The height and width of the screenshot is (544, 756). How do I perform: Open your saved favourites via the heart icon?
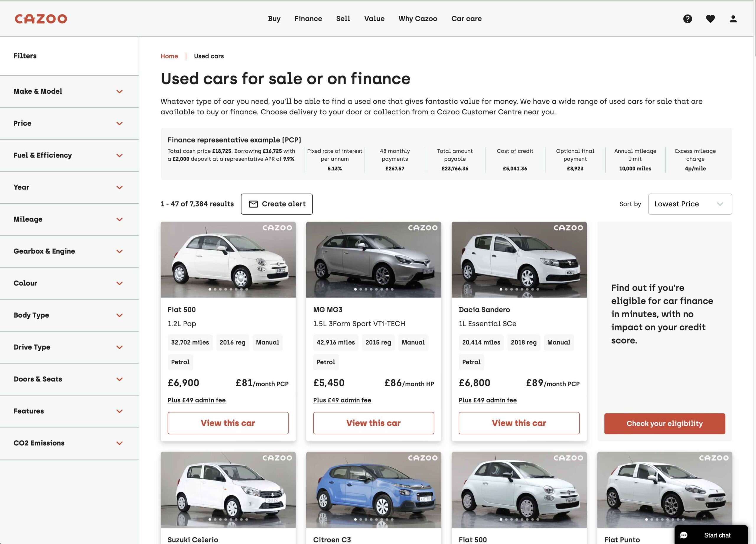coord(711,19)
